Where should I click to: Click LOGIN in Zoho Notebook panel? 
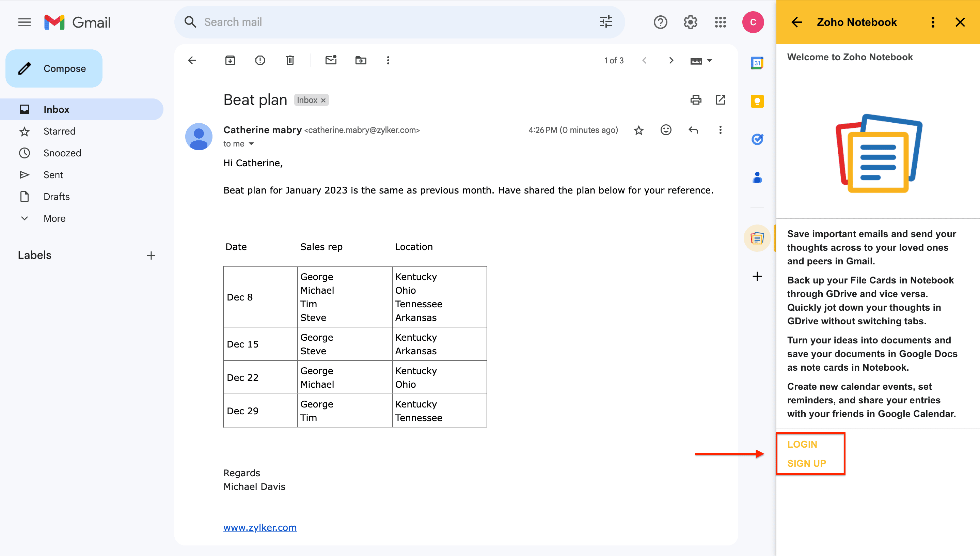pos(802,445)
